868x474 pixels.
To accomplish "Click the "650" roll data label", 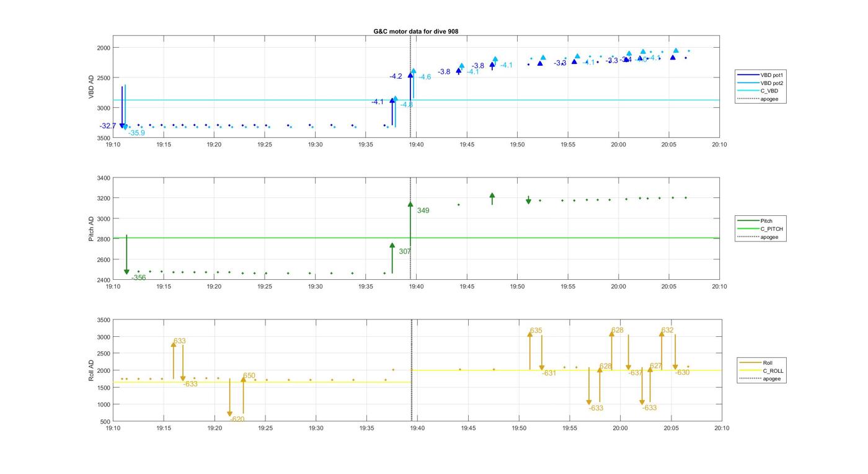I will click(x=249, y=376).
